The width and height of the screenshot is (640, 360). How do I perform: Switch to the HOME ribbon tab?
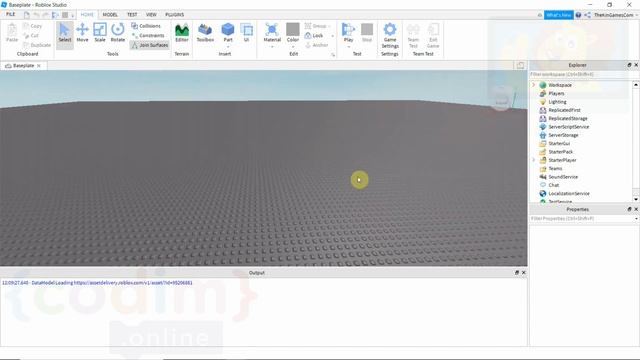click(87, 14)
